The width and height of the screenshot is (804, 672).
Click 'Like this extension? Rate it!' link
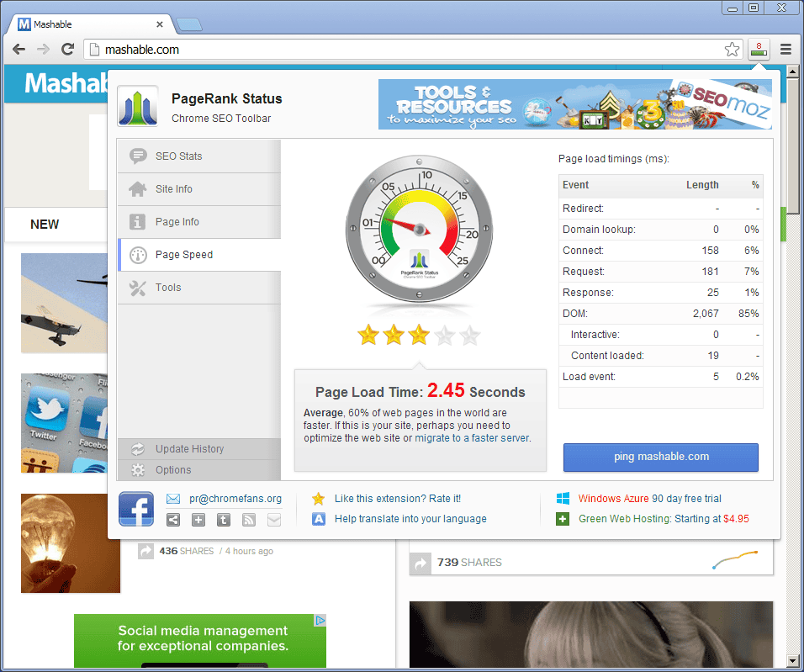coord(398,499)
